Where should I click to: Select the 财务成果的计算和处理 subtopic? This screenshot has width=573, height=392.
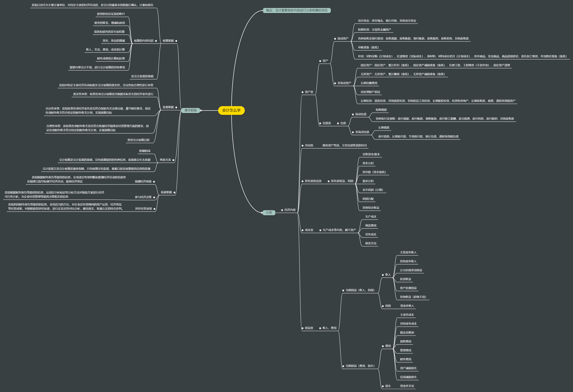point(111,59)
